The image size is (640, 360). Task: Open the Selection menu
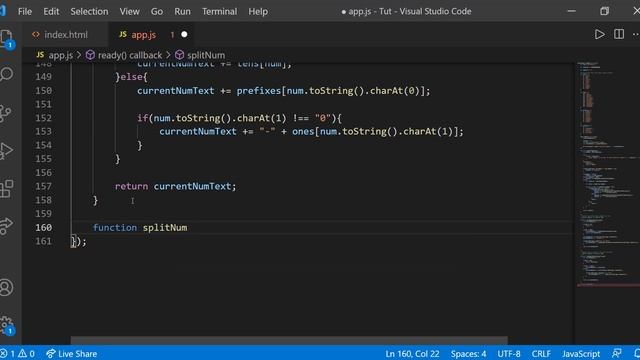[x=89, y=11]
